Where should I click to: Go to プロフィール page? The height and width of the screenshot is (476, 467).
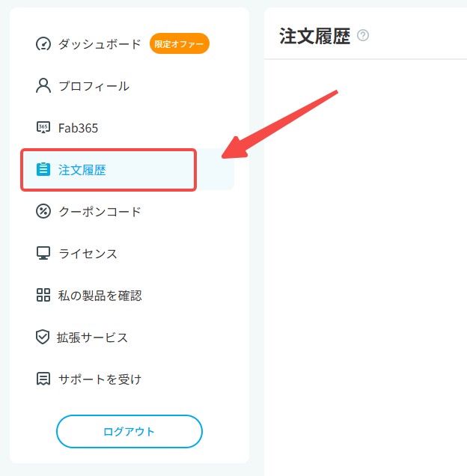point(94,86)
